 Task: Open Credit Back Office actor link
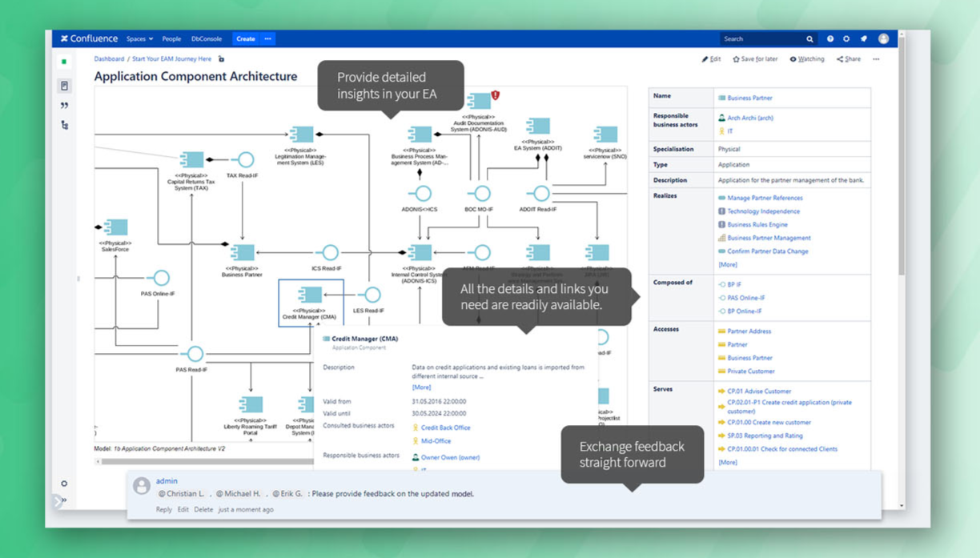click(445, 428)
